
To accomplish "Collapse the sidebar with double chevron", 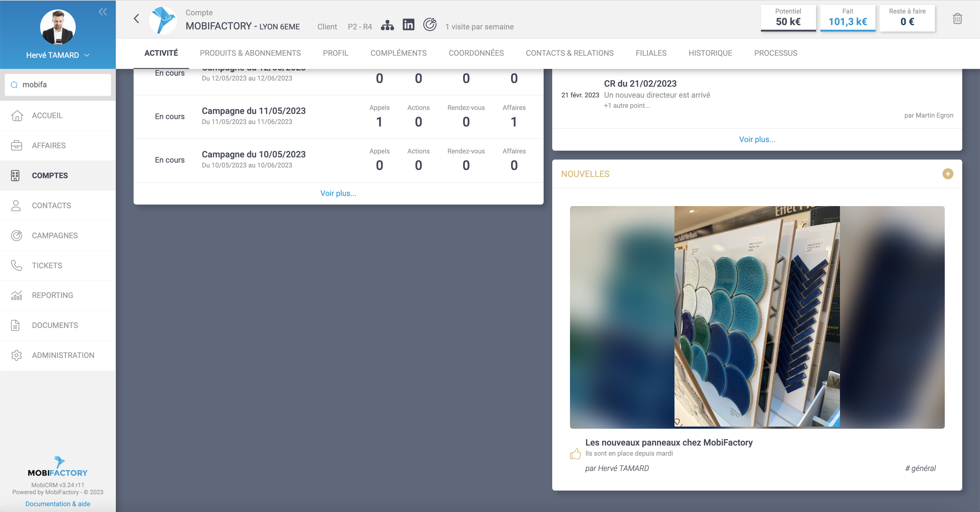I will (103, 12).
